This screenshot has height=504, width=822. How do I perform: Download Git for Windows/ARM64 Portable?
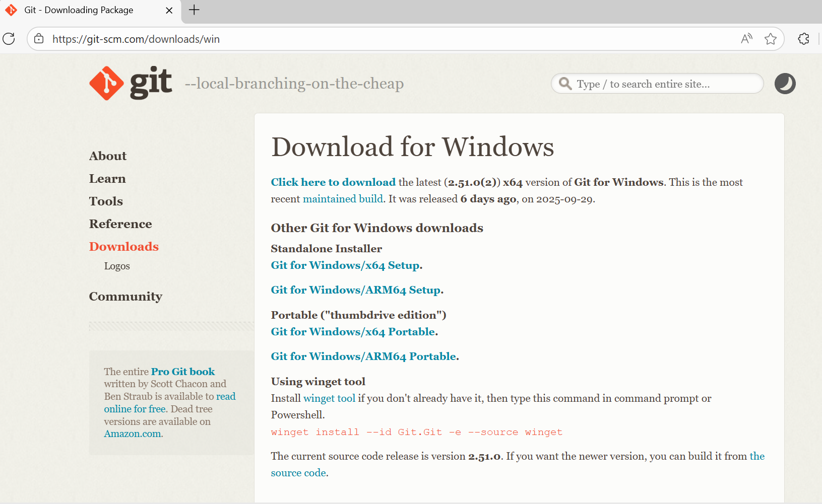(x=363, y=356)
